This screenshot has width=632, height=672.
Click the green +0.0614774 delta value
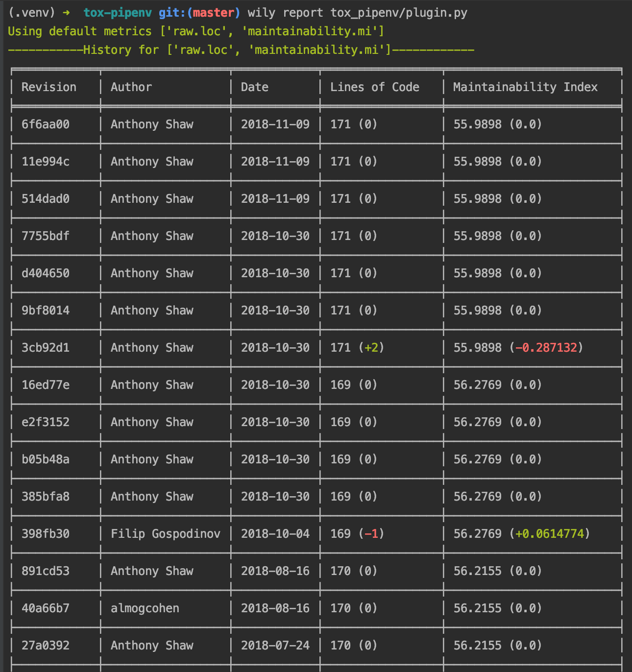tap(550, 534)
